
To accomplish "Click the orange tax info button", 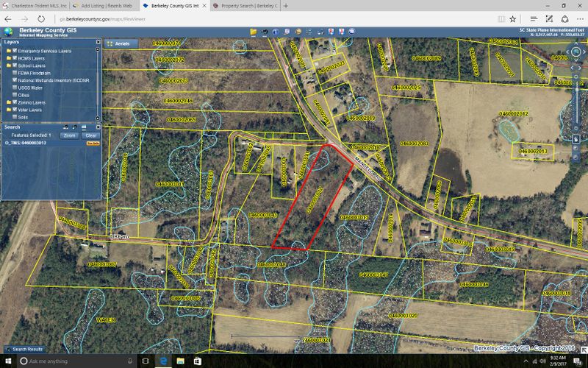I will coord(93,144).
